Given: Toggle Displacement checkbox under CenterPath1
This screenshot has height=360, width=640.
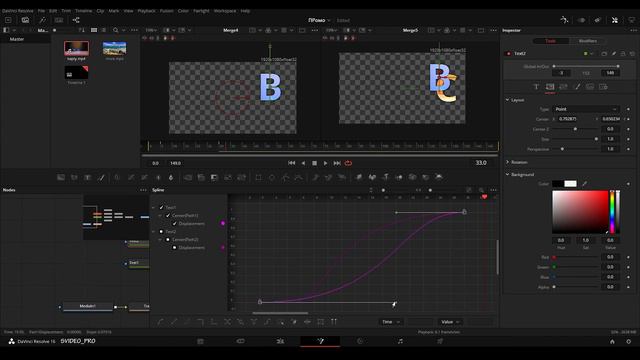Looking at the screenshot, I should pyautogui.click(x=175, y=224).
